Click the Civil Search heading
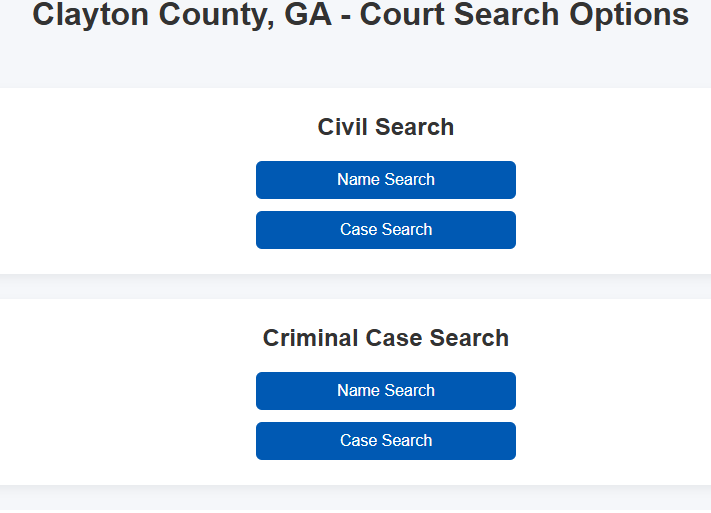This screenshot has width=711, height=513. point(386,127)
